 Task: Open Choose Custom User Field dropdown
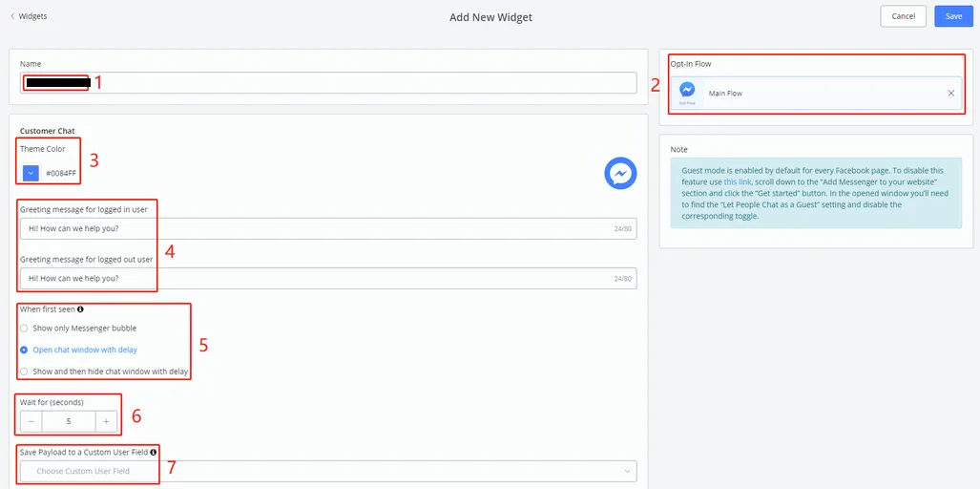tap(328, 471)
